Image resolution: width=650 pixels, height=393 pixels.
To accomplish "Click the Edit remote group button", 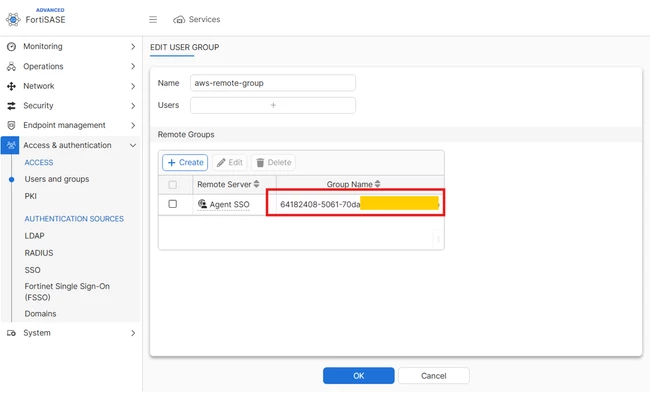I will (x=230, y=163).
